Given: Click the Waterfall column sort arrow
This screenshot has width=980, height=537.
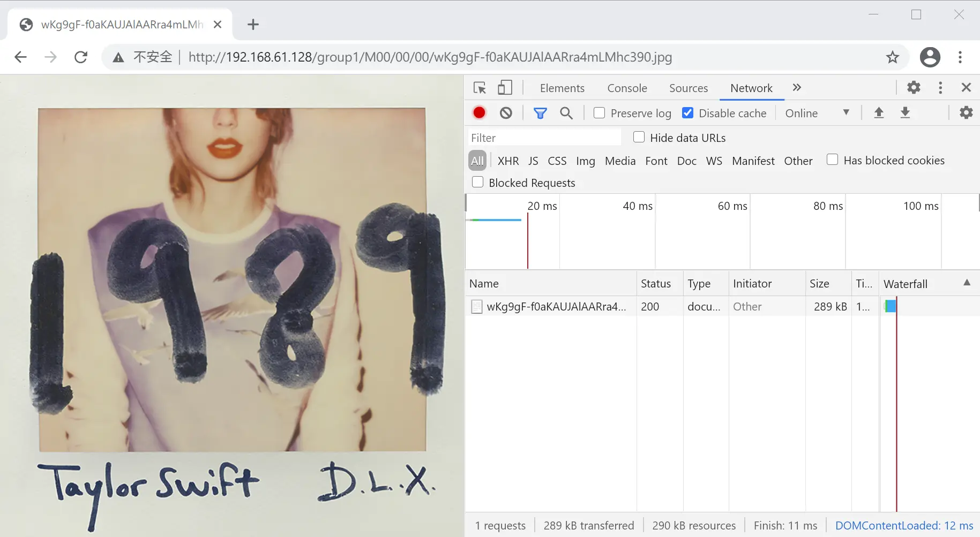Looking at the screenshot, I should coord(967,283).
